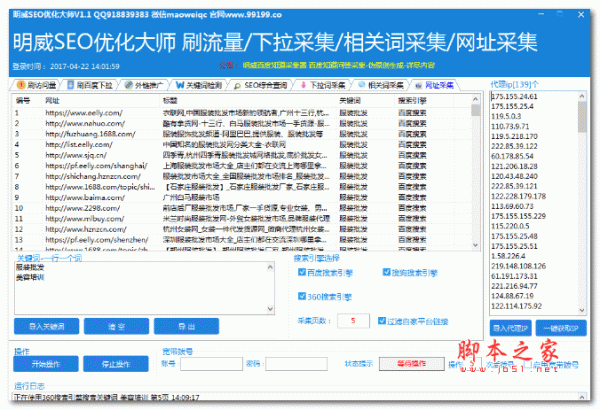Toggle the 百度搜索引擎 checkbox

point(302,271)
